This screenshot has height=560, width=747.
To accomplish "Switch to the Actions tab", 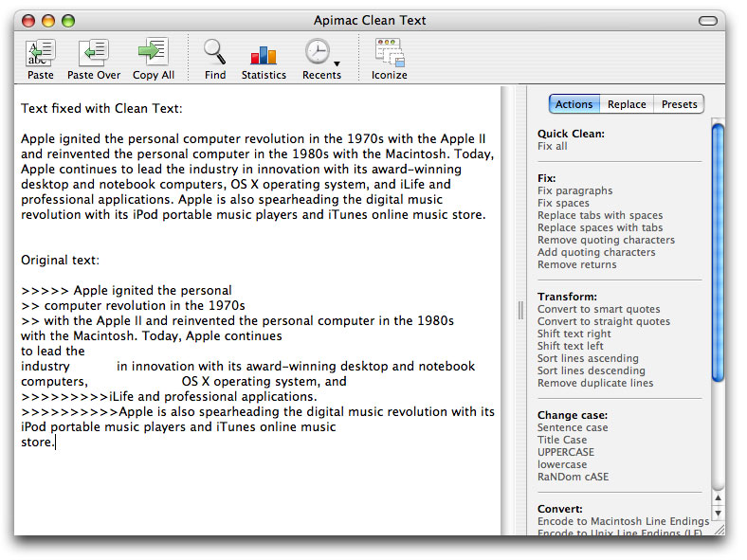I will coord(574,104).
